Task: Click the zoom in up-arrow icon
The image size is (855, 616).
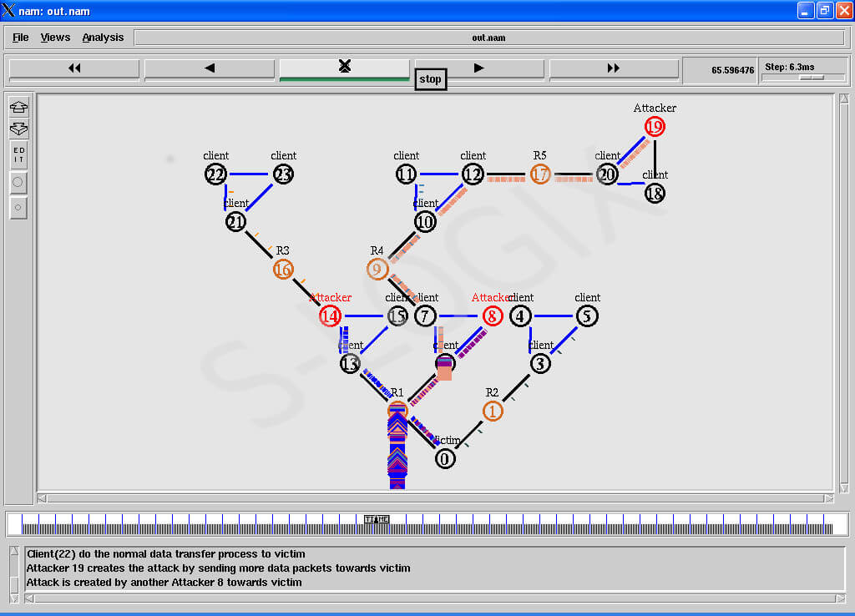Action: 18,107
